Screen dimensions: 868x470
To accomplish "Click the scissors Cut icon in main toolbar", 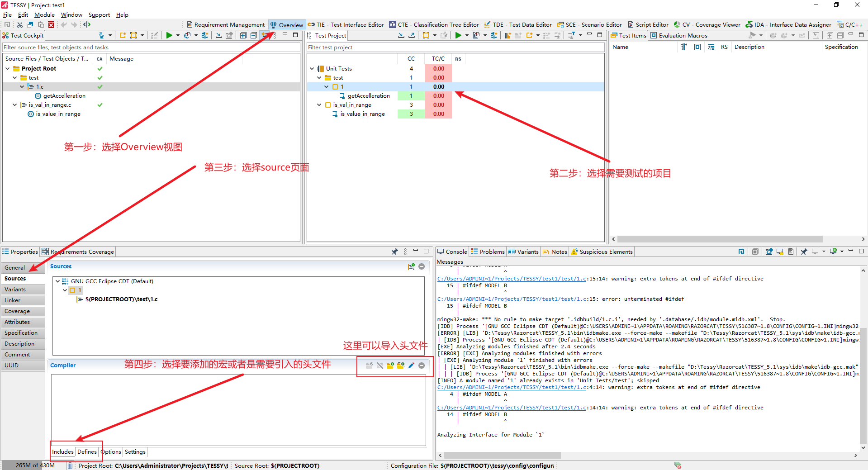I will (20, 24).
